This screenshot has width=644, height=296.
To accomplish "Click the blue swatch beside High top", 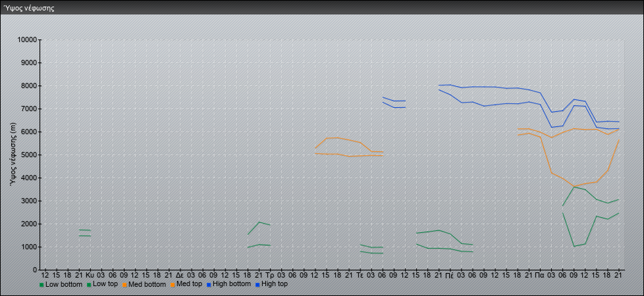I will 256,285.
